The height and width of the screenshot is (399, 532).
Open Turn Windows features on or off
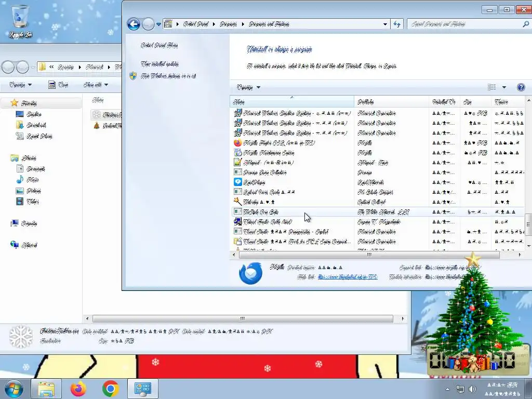click(168, 76)
